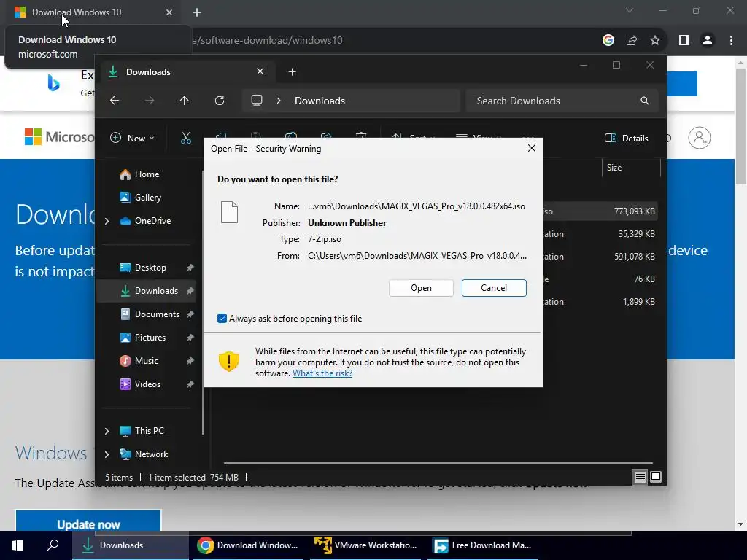Expand the OneDrive tree node

[107, 221]
